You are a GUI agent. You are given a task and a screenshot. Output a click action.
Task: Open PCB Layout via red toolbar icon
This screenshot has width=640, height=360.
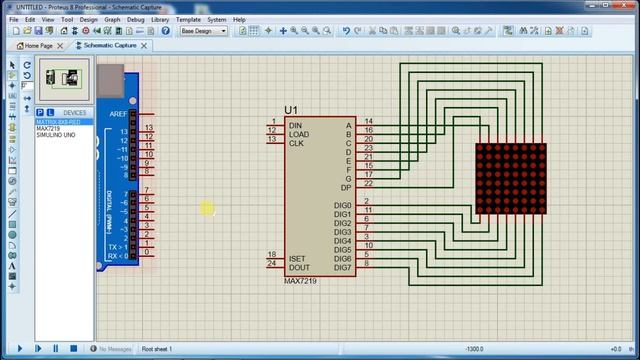click(86, 31)
